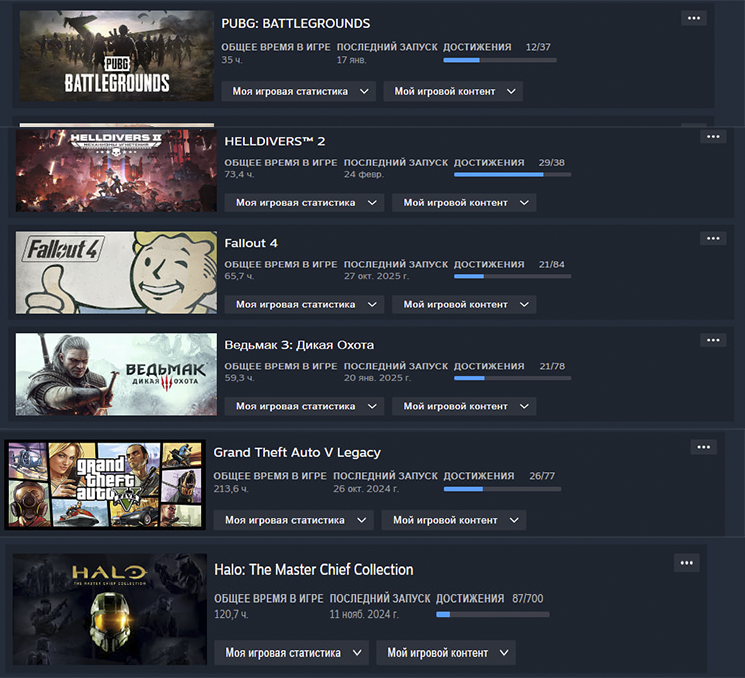745x678 pixels.
Task: Open the Grand Theft Auto V cover image
Action: 105,484
